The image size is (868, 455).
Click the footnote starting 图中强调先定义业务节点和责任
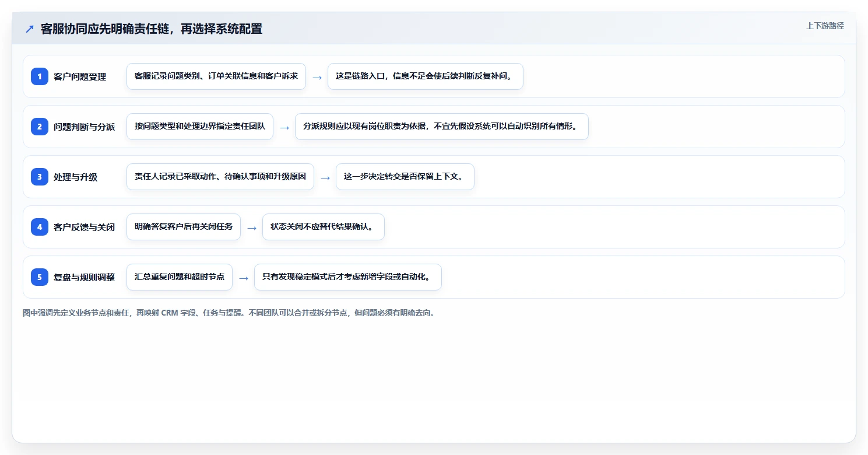[229, 313]
